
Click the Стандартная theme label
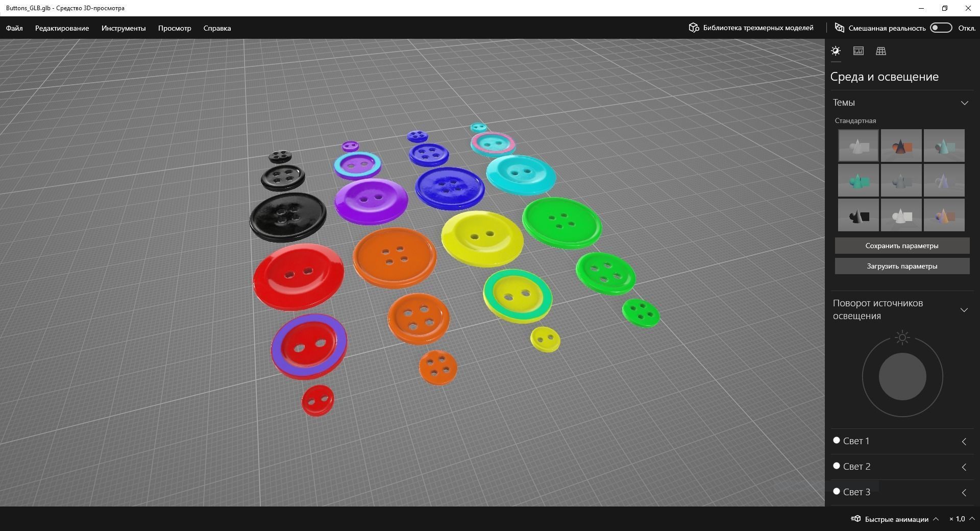point(855,120)
